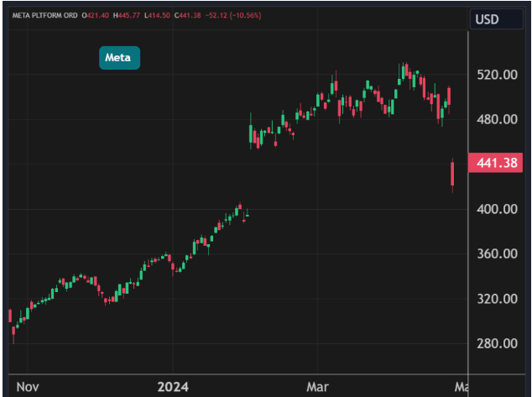Click the Nov date axis label
The image size is (532, 397).
click(28, 387)
